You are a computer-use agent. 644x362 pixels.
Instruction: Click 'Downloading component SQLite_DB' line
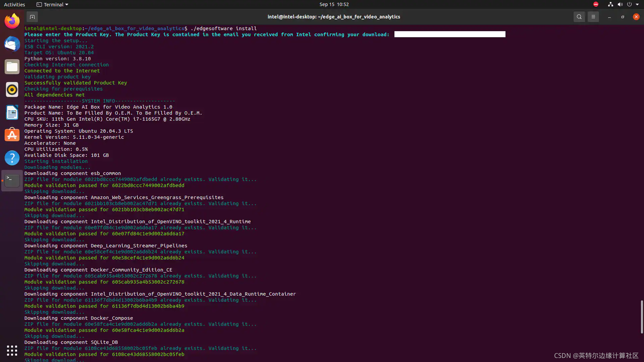71,342
